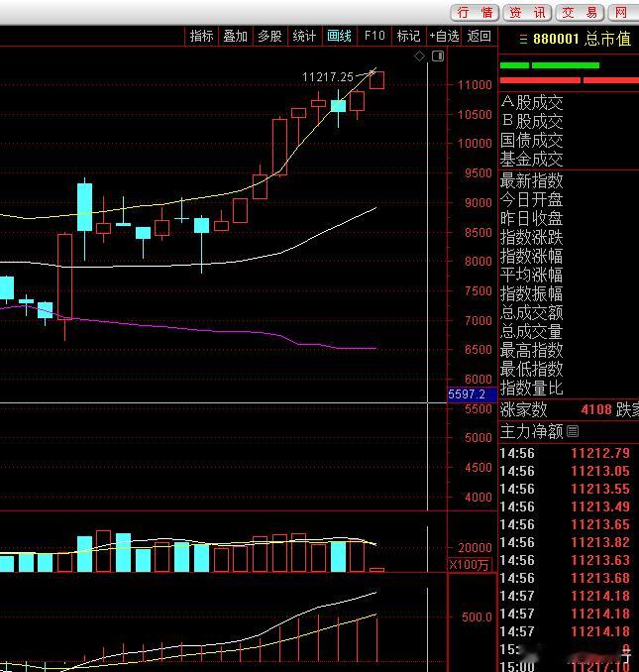Click the 指数振幅 label
Image resolution: width=639 pixels, height=672 pixels.
(531, 294)
